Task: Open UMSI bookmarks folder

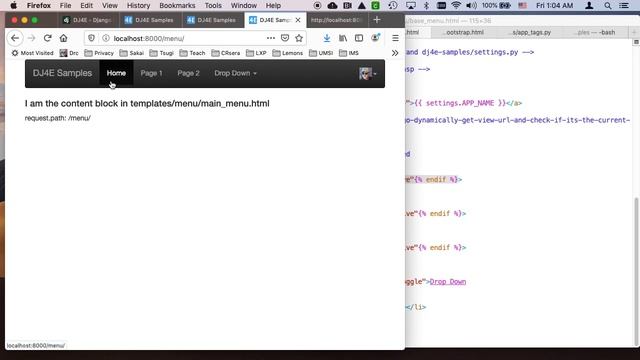Action: (x=321, y=53)
